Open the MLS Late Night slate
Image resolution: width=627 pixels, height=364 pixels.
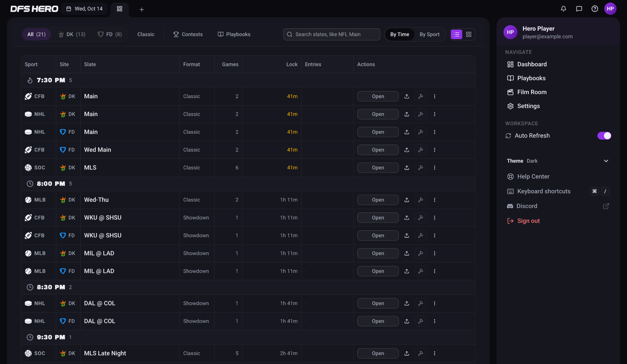point(378,353)
